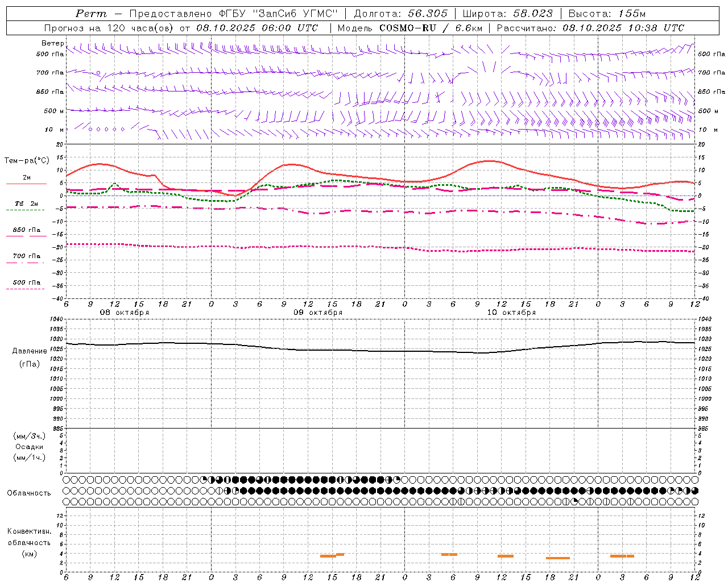The height and width of the screenshot is (582, 728).
Task: Click the 'Тем-ра(°C)' temperature axis label
Action: click(27, 161)
